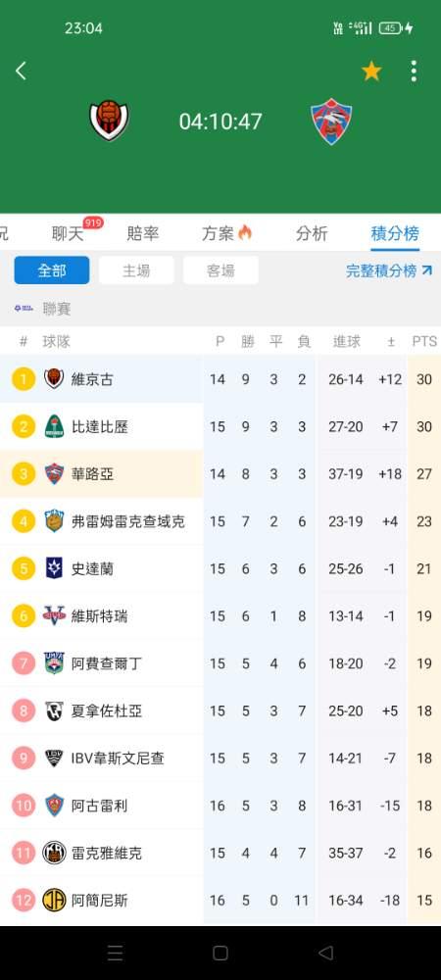441x980 pixels.
Task: Switch to the 聊天 tab
Action: click(68, 234)
